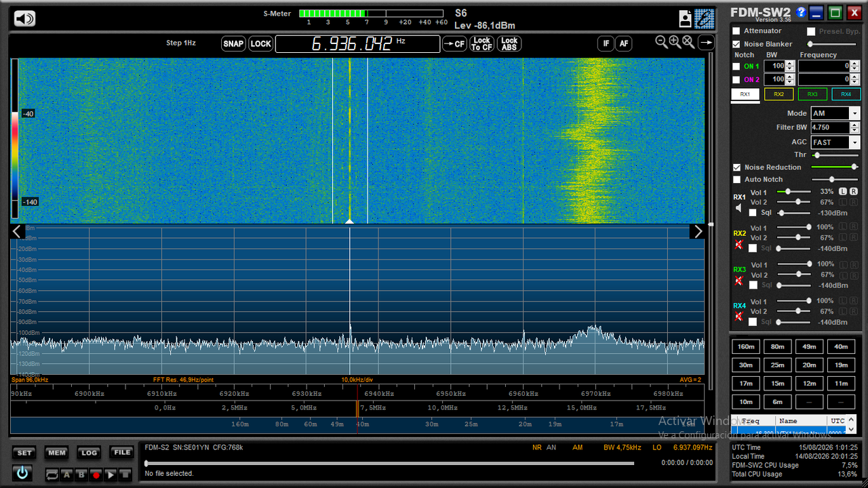Image resolution: width=868 pixels, height=488 pixels.
Task: Set loop point B marker
Action: [81, 475]
